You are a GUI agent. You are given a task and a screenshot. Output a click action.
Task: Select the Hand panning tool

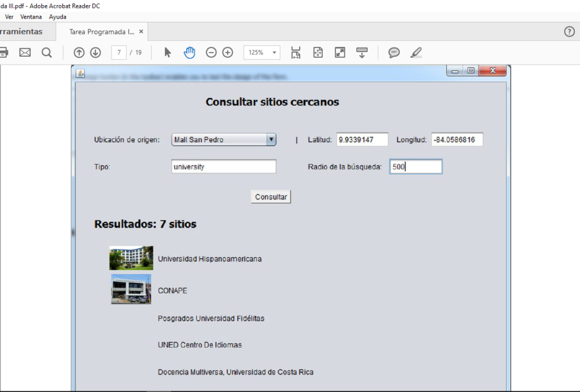pyautogui.click(x=189, y=52)
